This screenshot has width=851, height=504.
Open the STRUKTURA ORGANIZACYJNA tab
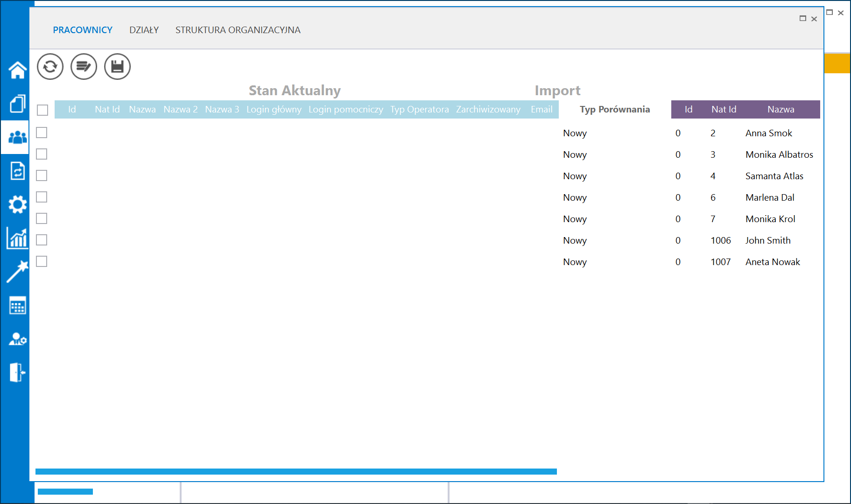click(238, 30)
